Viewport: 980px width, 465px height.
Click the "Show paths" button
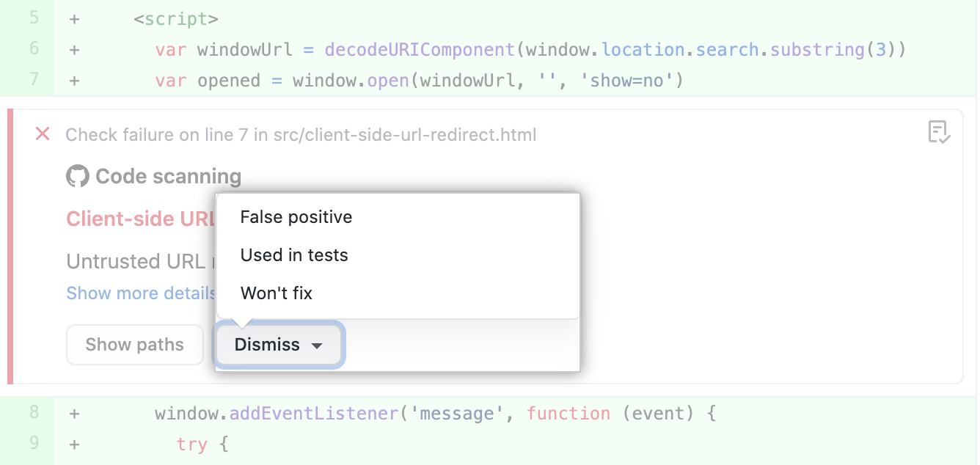[134, 344]
